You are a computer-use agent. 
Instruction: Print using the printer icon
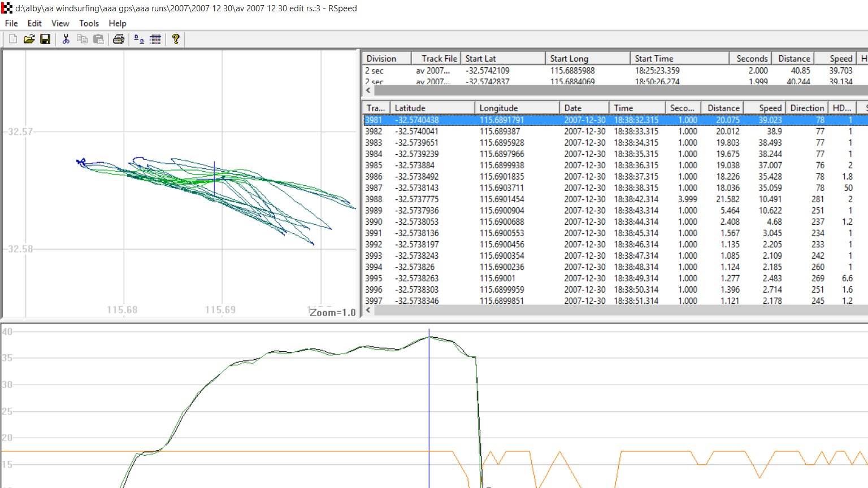[x=118, y=39]
